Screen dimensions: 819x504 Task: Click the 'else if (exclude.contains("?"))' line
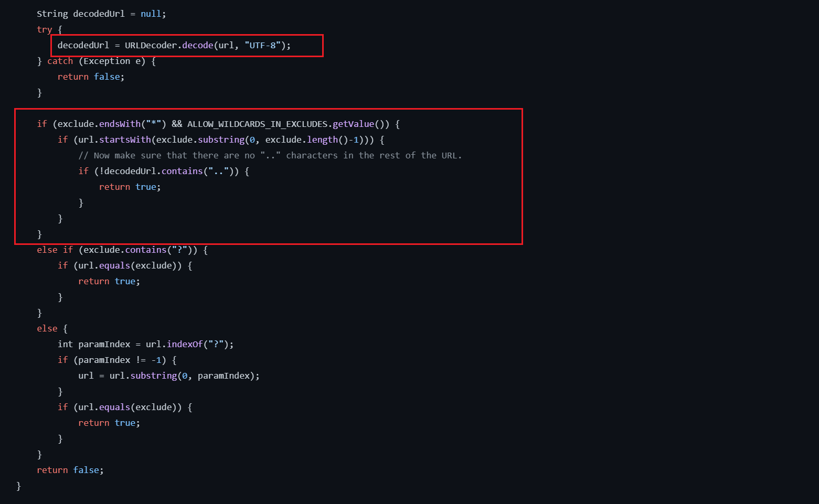[x=122, y=250]
